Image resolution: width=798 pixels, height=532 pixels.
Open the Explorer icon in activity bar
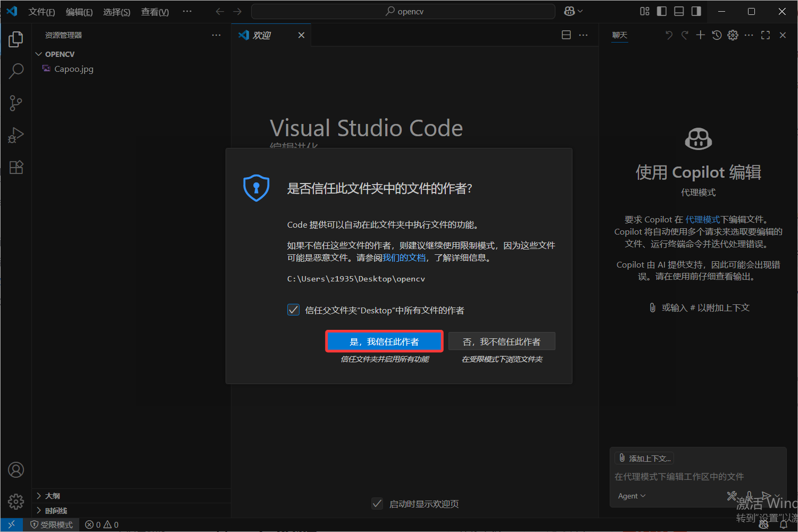coord(16,39)
